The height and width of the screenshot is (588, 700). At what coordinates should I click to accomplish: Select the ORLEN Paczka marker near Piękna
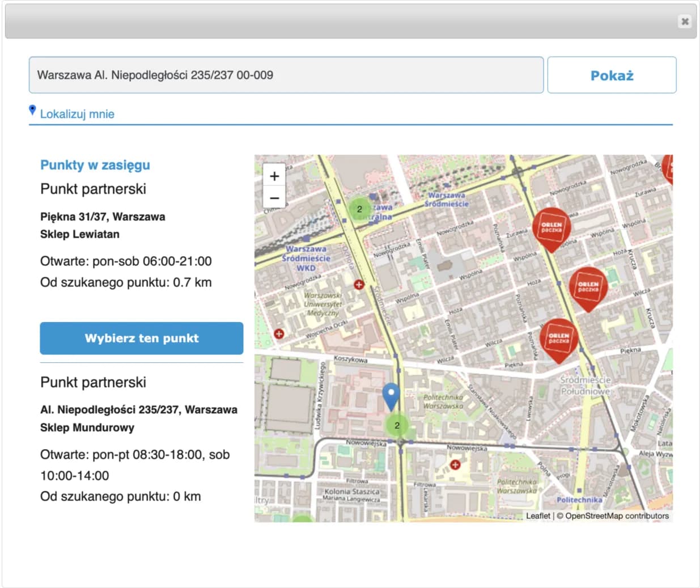tap(558, 339)
